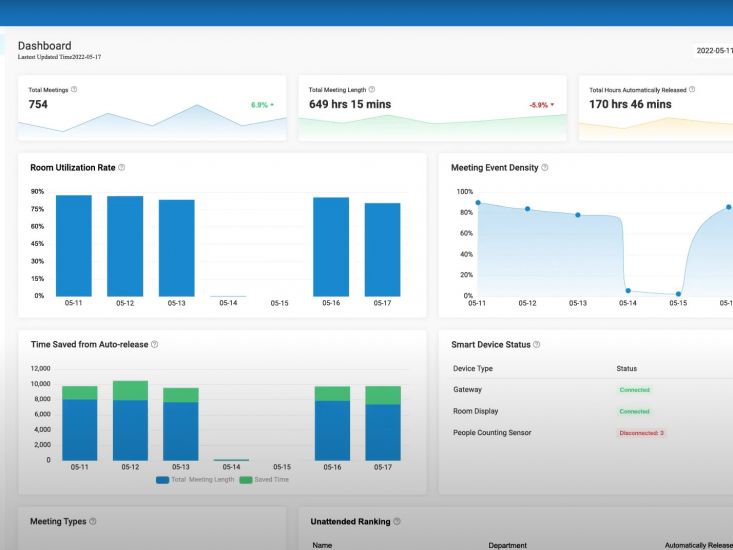Select the Name column header in Unattended Ranking
The width and height of the screenshot is (733, 550).
322,545
